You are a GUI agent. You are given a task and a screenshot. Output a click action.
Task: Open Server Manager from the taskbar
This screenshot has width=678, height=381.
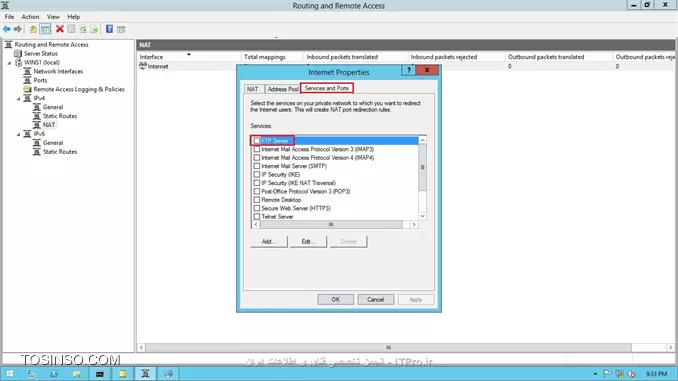pos(32,374)
